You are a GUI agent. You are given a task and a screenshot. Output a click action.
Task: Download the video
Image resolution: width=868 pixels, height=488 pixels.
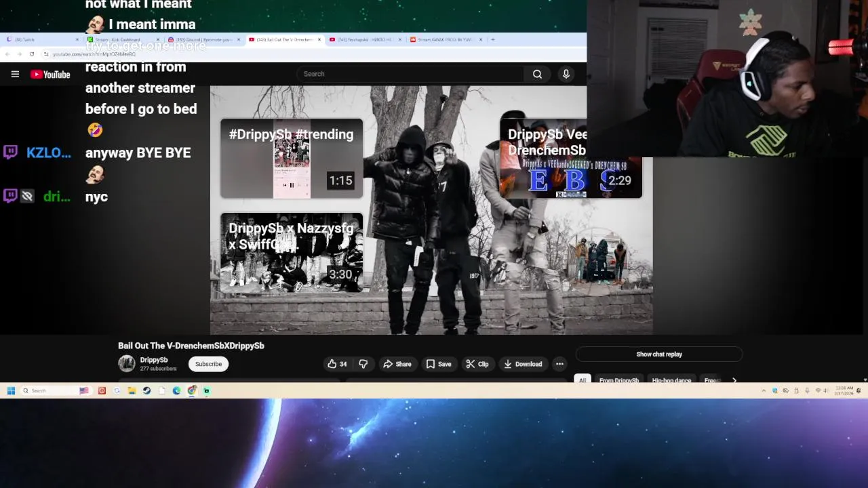click(523, 364)
